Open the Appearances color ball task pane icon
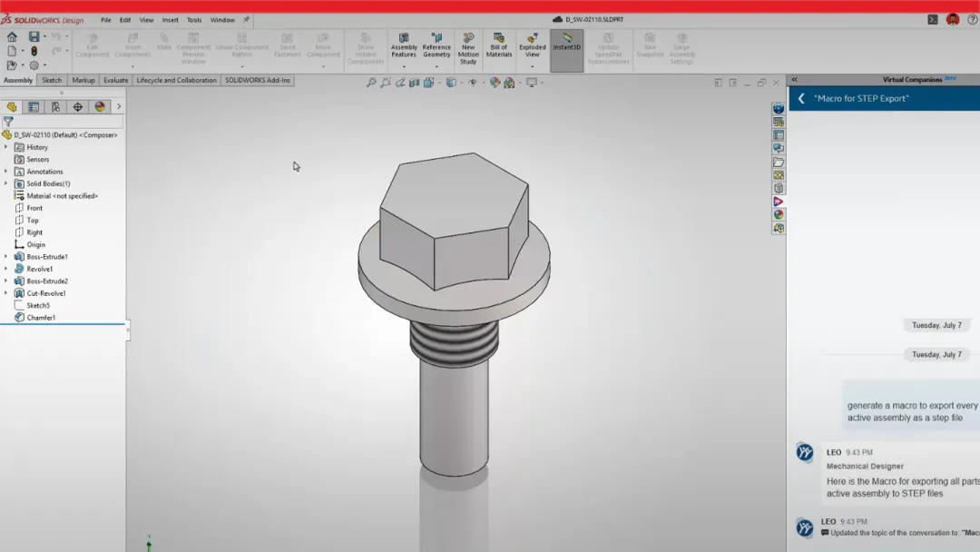The height and width of the screenshot is (552, 980). point(779,214)
